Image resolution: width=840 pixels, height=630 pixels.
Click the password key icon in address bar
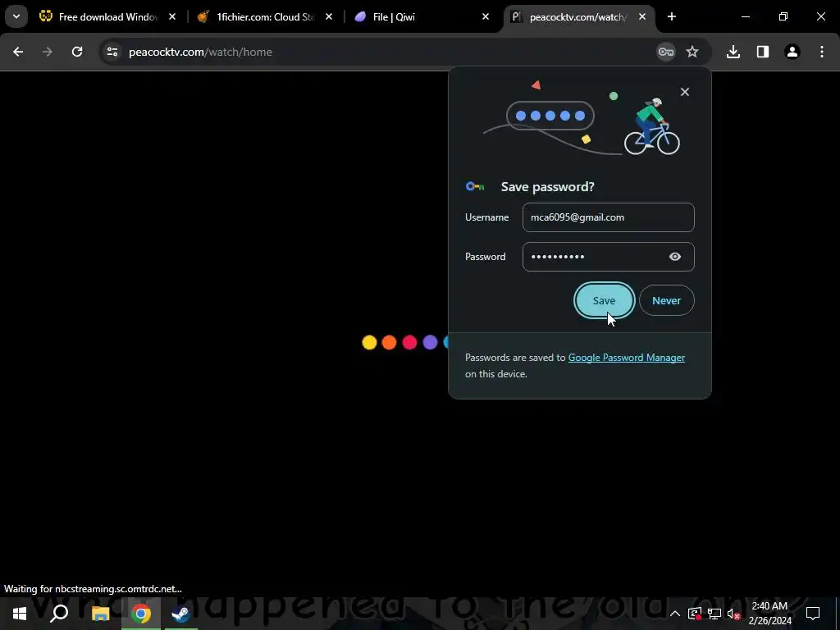(x=666, y=52)
